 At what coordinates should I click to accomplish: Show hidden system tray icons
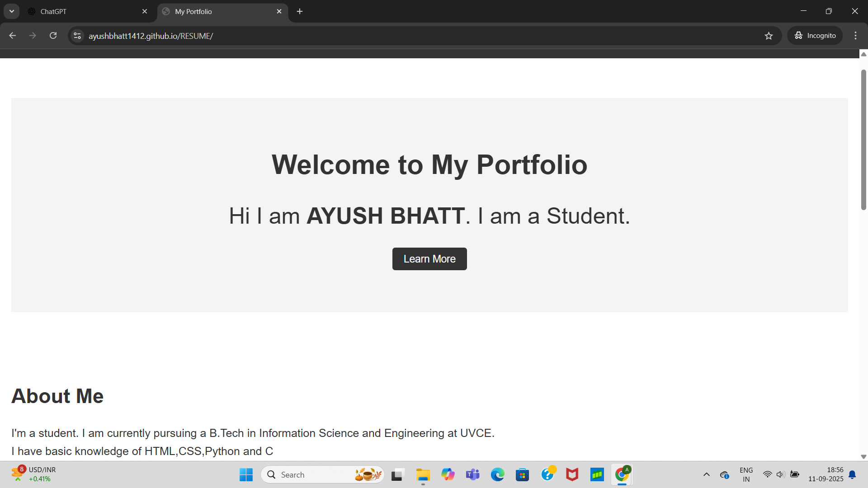point(706,474)
